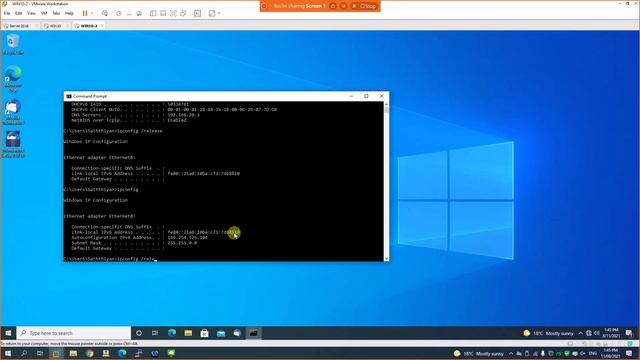Open the snapshot manager icon

[x=139, y=13]
